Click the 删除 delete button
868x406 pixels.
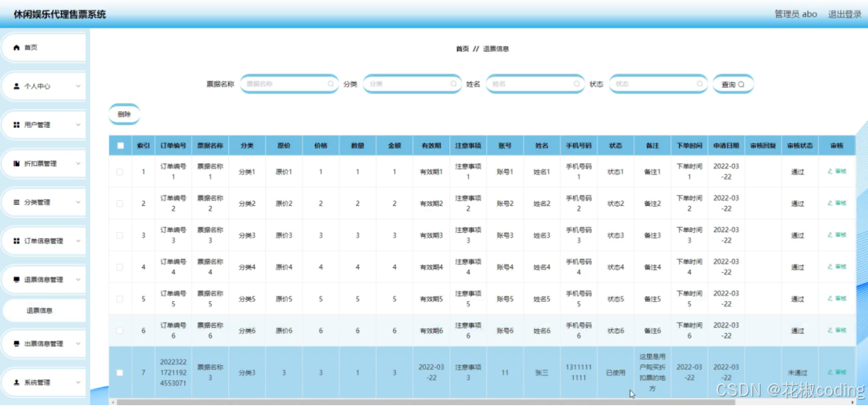pyautogui.click(x=125, y=114)
